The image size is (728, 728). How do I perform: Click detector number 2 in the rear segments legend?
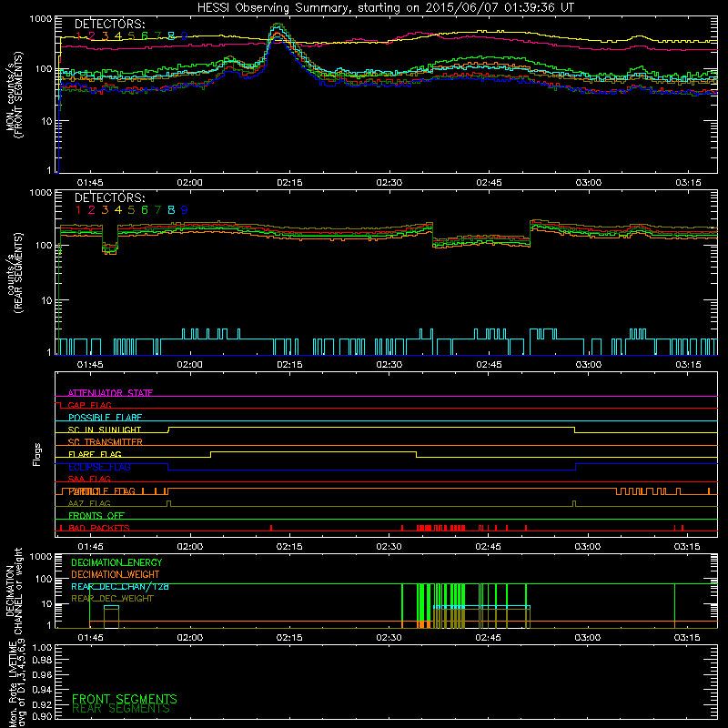[92, 210]
